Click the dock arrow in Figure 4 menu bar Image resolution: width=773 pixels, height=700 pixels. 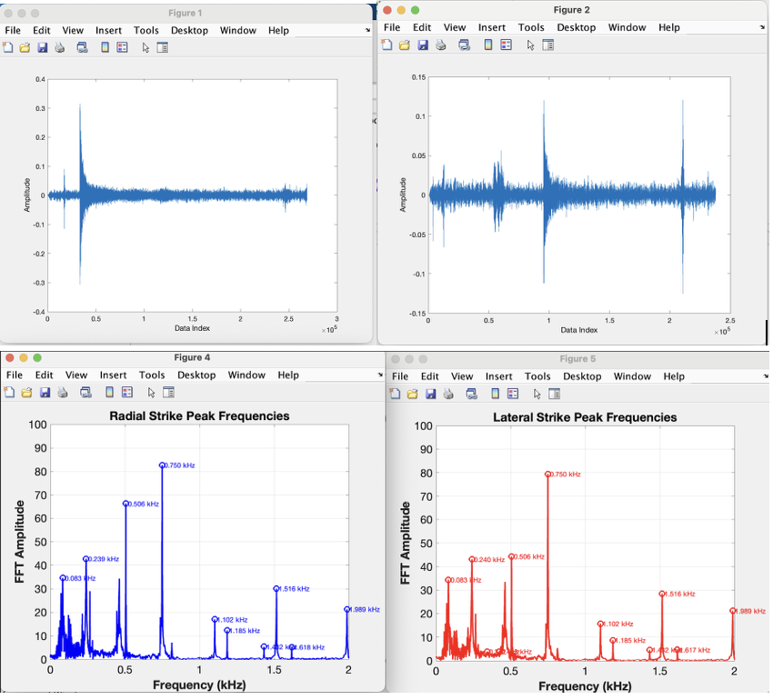point(380,375)
